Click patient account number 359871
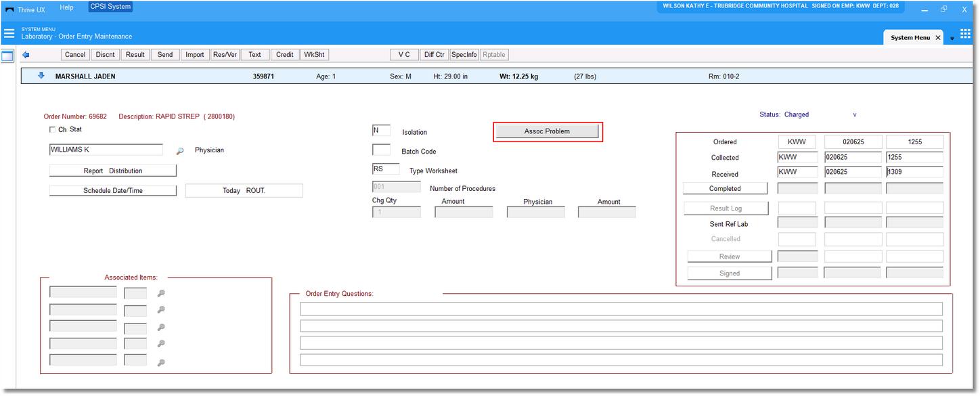 click(x=263, y=76)
